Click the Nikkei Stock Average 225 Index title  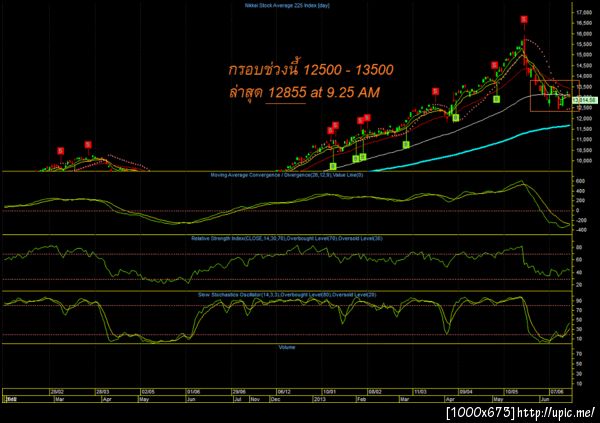pyautogui.click(x=287, y=5)
